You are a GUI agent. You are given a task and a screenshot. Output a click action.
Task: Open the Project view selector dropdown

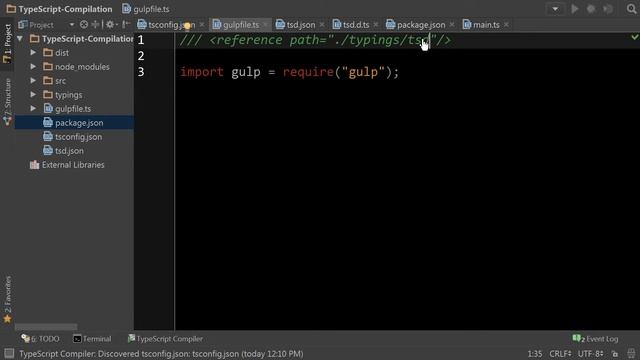[72, 24]
